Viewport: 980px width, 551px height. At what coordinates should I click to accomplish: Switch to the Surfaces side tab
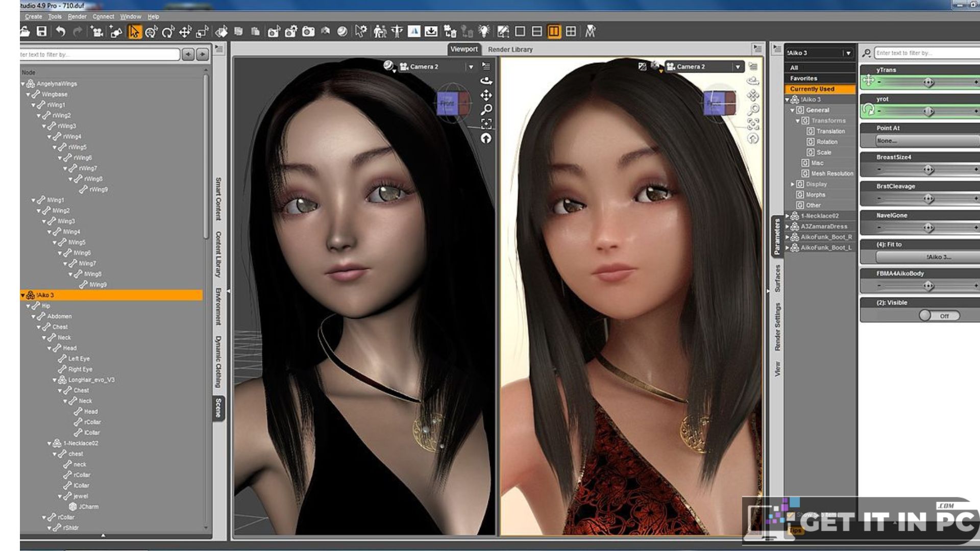coord(777,278)
